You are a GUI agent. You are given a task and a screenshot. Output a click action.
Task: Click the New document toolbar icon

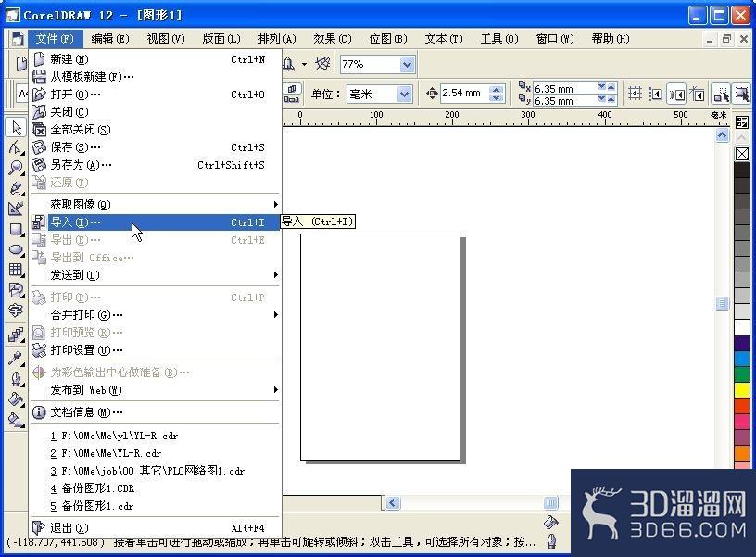[20, 64]
